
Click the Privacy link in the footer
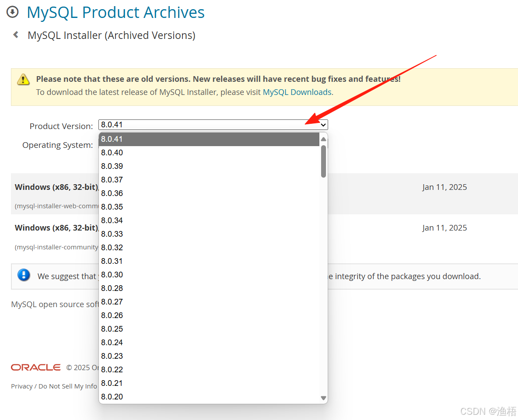pyautogui.click(x=21, y=386)
